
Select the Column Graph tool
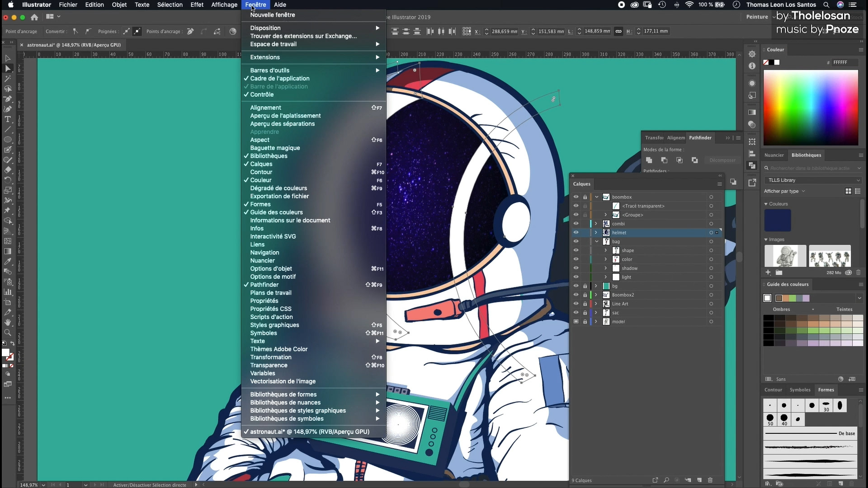point(8,292)
